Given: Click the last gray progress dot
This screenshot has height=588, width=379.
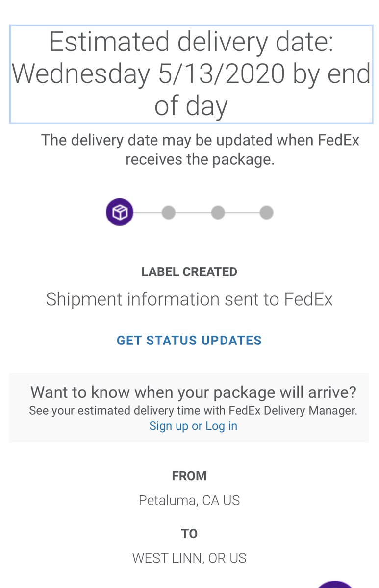Looking at the screenshot, I should coord(266,213).
